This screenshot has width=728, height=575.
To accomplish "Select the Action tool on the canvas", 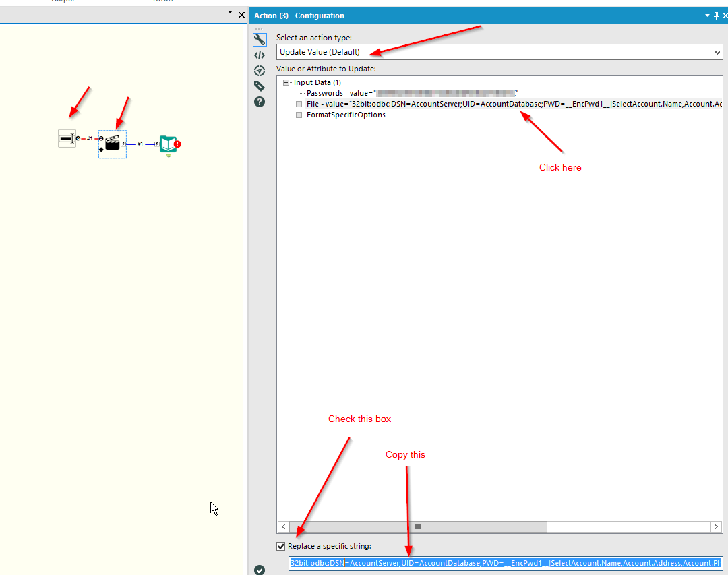I will (113, 144).
